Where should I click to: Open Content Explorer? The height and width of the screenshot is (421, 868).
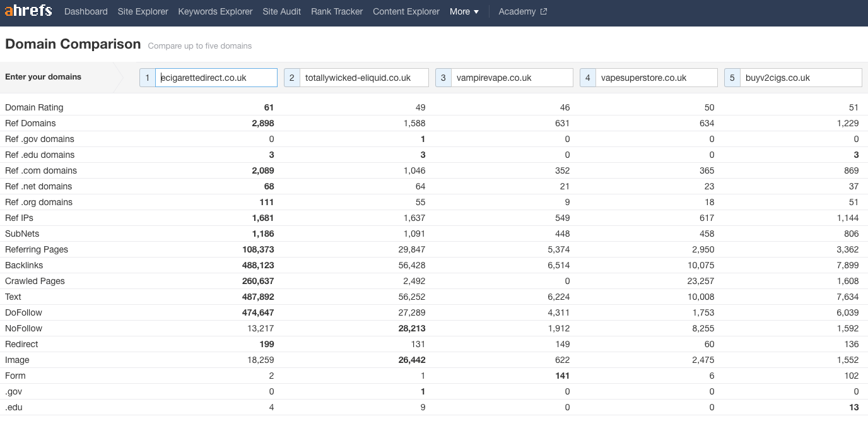click(x=406, y=11)
